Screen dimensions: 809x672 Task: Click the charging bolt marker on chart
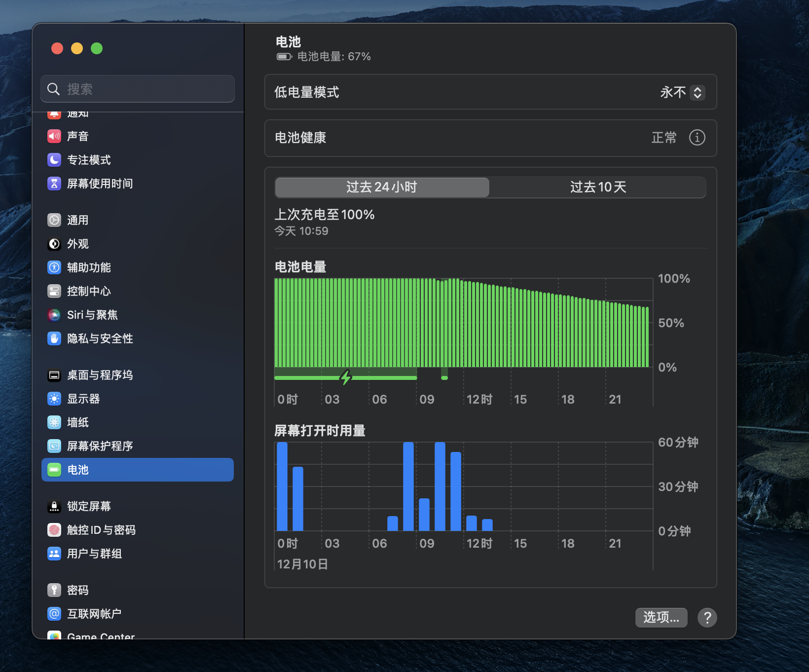tap(346, 377)
